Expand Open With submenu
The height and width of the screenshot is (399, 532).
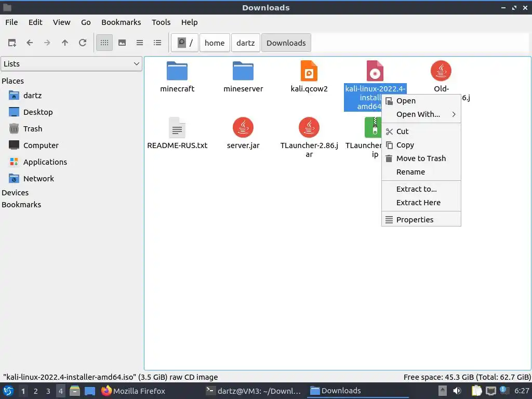421,114
